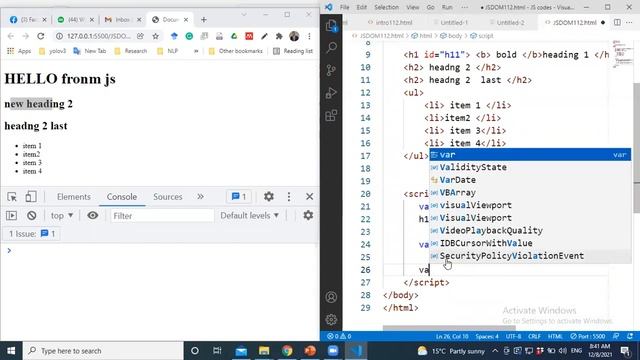Open Default levels dropdown
This screenshot has width=640, height=360.
point(249,215)
